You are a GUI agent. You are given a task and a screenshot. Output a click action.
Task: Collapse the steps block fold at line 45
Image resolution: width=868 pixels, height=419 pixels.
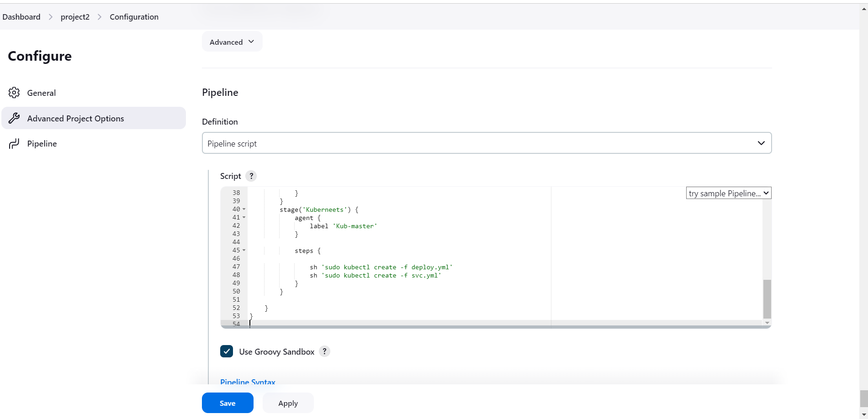point(244,250)
